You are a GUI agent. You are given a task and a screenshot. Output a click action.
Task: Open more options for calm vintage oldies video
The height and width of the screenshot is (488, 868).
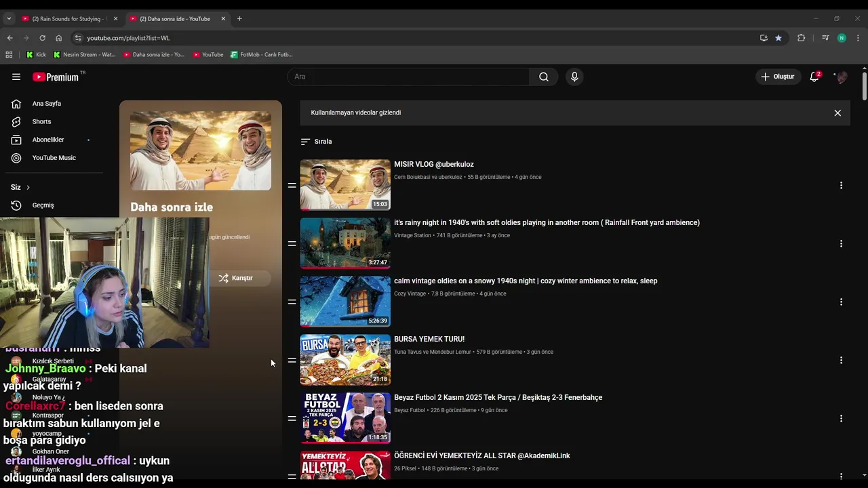coord(841,302)
